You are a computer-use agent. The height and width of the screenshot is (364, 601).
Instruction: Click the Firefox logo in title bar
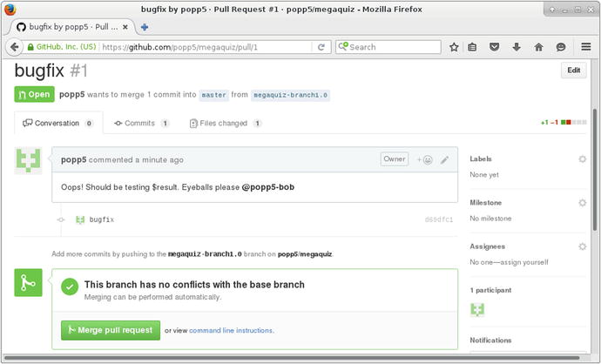(10, 10)
